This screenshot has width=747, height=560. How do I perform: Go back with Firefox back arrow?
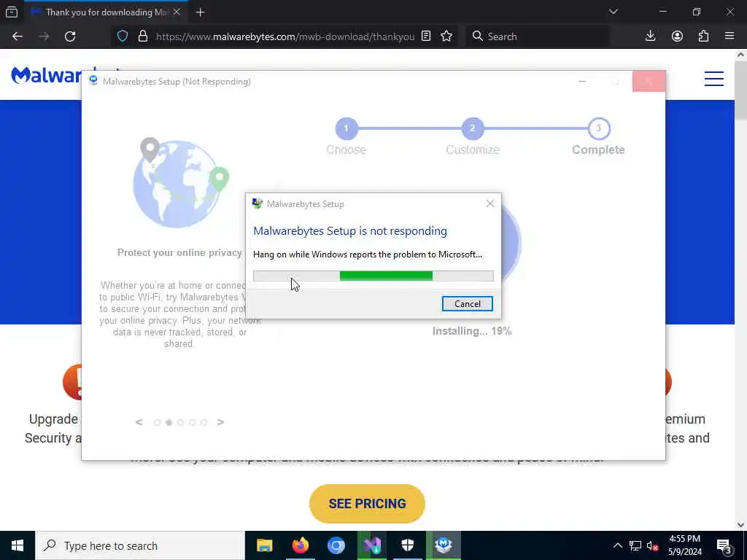click(x=18, y=36)
